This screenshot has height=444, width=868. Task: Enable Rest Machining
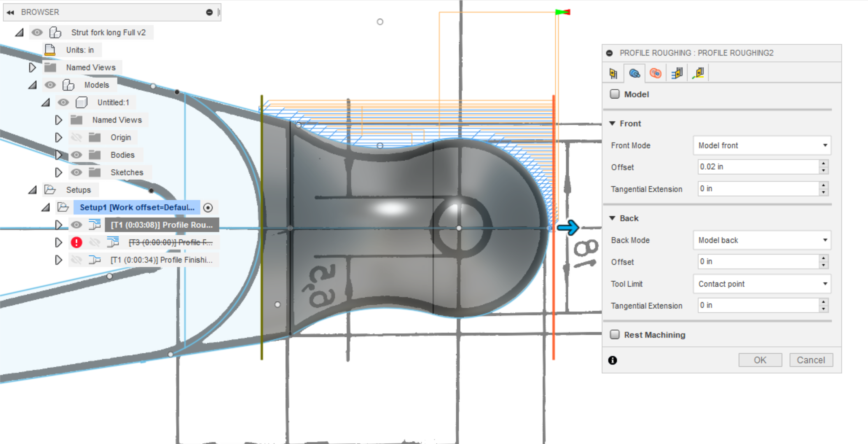point(615,334)
